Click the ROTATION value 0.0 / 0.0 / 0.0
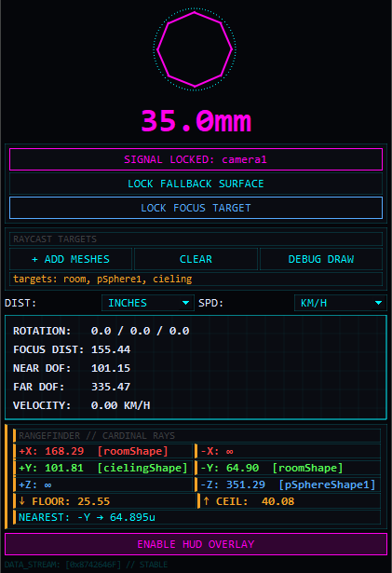This screenshot has height=573, width=392. pos(140,331)
